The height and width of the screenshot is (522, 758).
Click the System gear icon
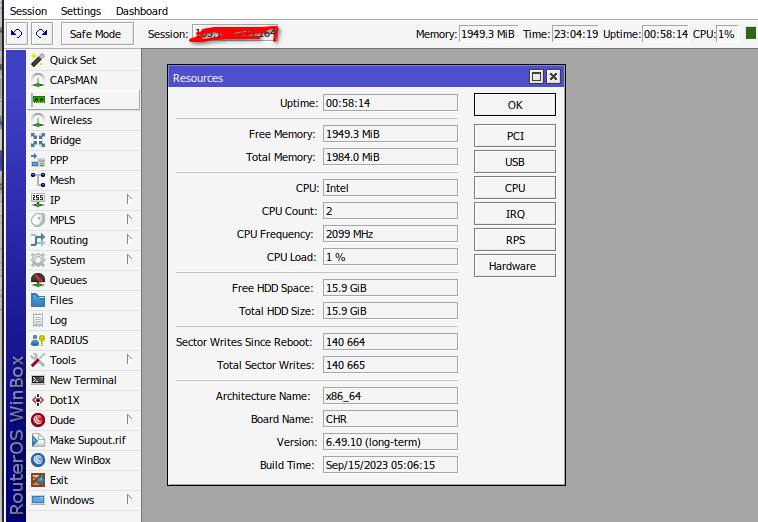[38, 260]
